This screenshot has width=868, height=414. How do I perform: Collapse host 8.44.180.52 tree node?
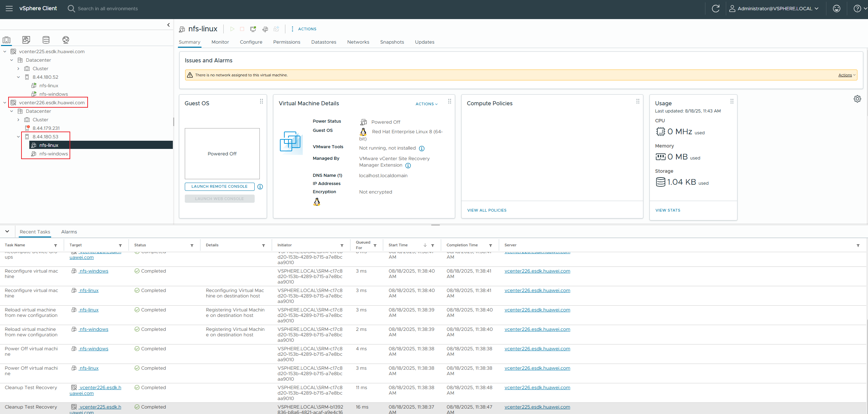click(x=18, y=77)
